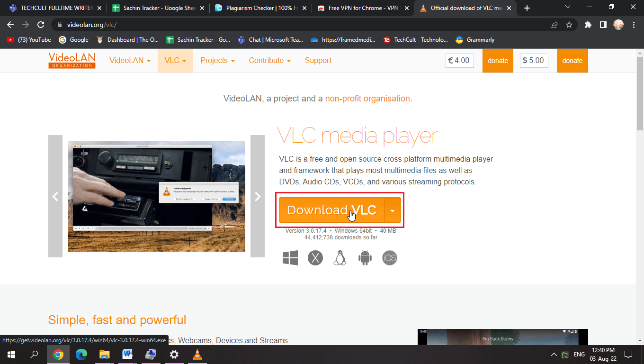Show next slide in carousel
Viewport: 644px width, 364px height.
pyautogui.click(x=258, y=196)
